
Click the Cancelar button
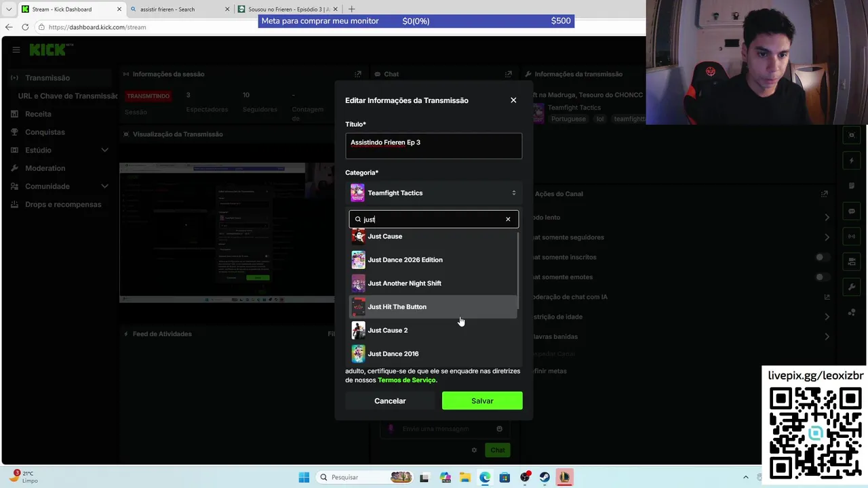click(x=390, y=401)
